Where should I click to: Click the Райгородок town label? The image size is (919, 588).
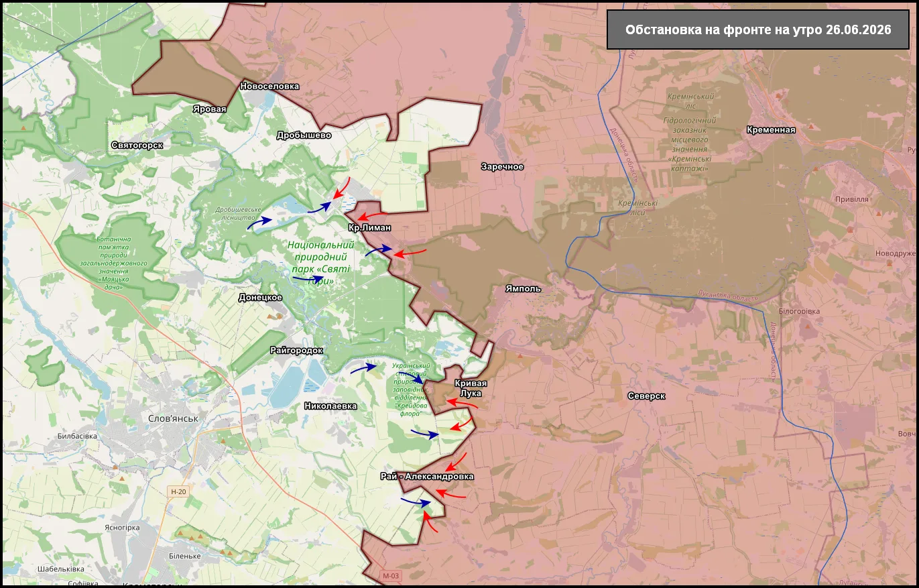pos(296,350)
